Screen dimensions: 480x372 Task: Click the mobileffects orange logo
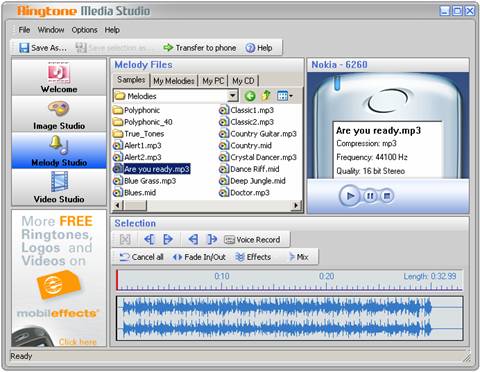(x=59, y=285)
